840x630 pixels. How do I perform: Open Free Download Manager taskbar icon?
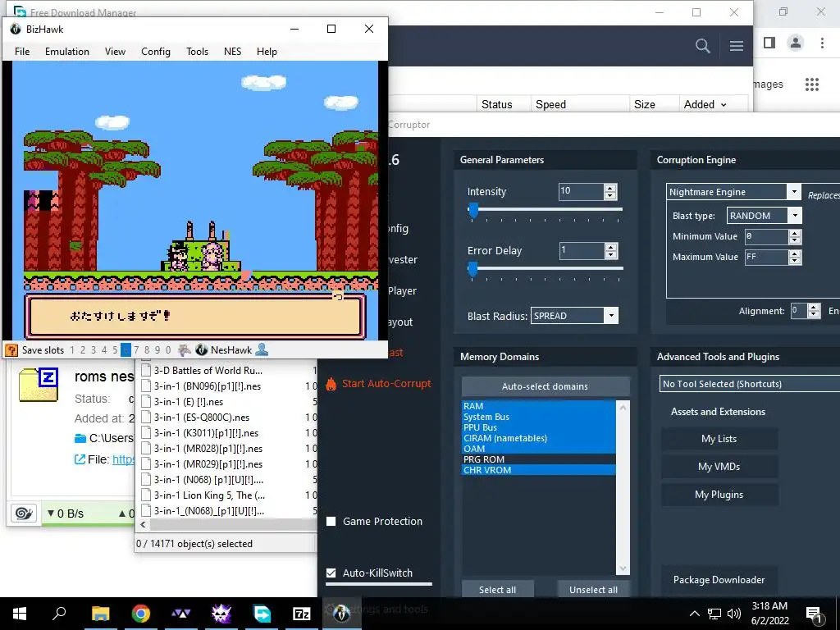(x=262, y=614)
